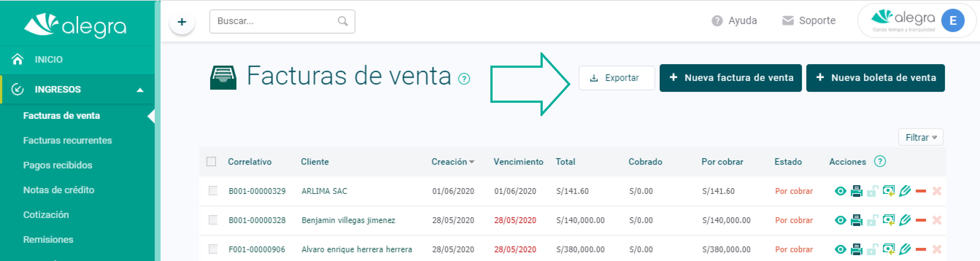View invoice F001-00000906 details
The width and height of the screenshot is (980, 261).
(x=840, y=250)
